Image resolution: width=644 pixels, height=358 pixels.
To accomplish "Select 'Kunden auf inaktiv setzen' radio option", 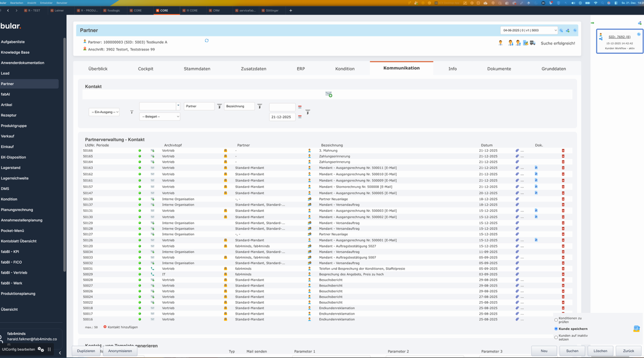I will pyautogui.click(x=556, y=337).
